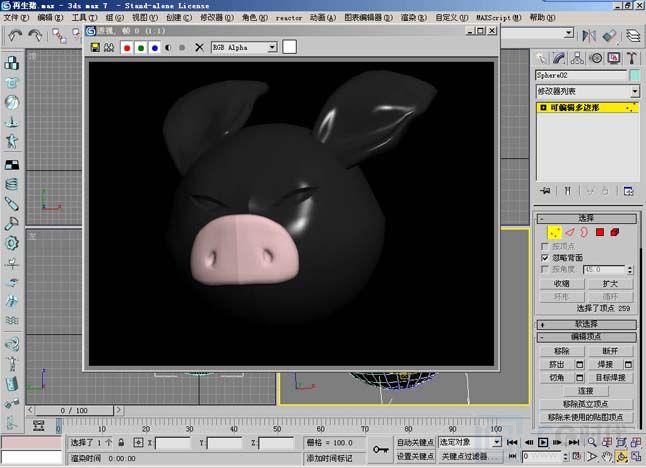The image size is (646, 468).
Task: Click the Align tool icon
Action: [610, 35]
